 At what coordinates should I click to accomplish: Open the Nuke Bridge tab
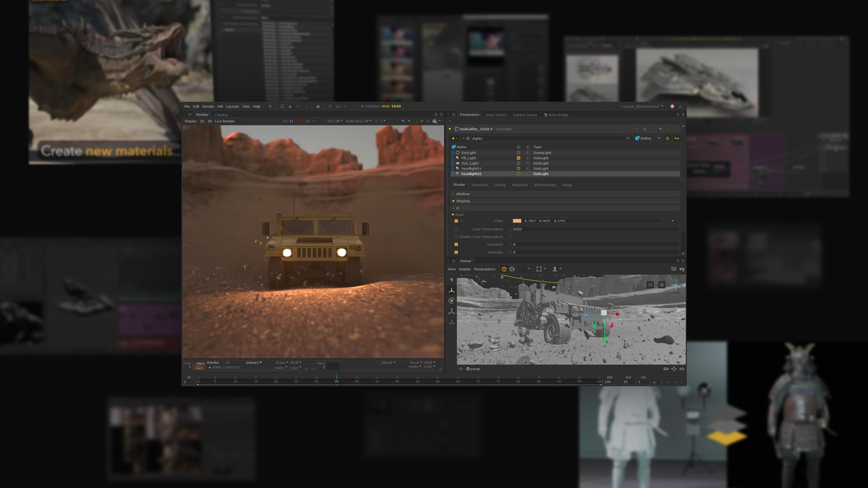[x=556, y=115]
